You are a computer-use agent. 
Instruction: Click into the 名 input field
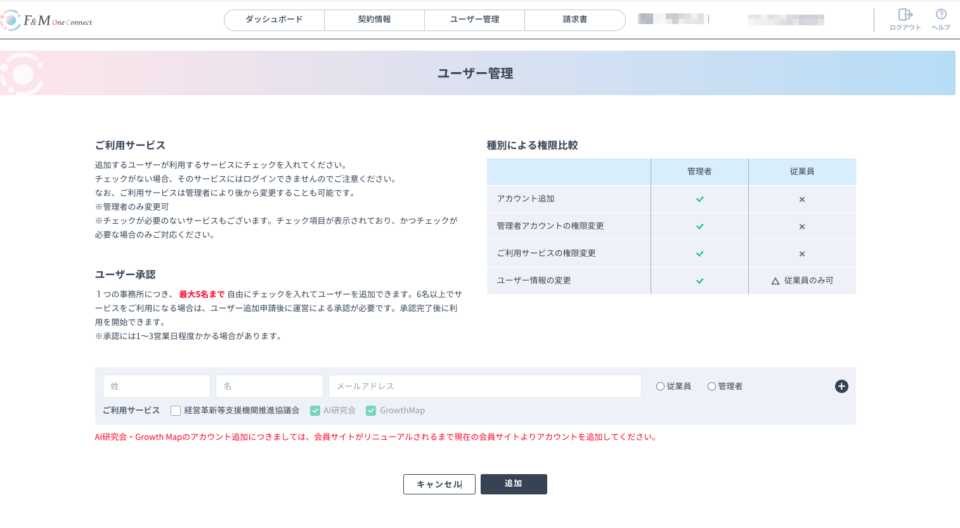coord(268,386)
